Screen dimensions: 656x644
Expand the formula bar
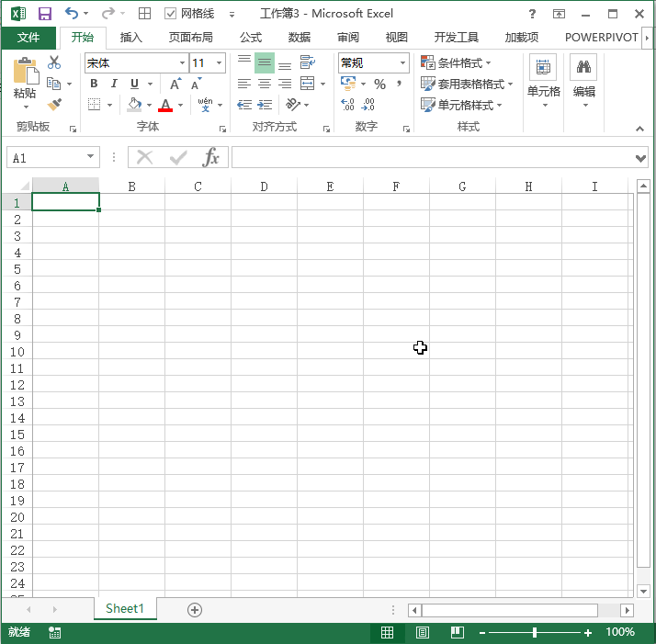[x=640, y=158]
